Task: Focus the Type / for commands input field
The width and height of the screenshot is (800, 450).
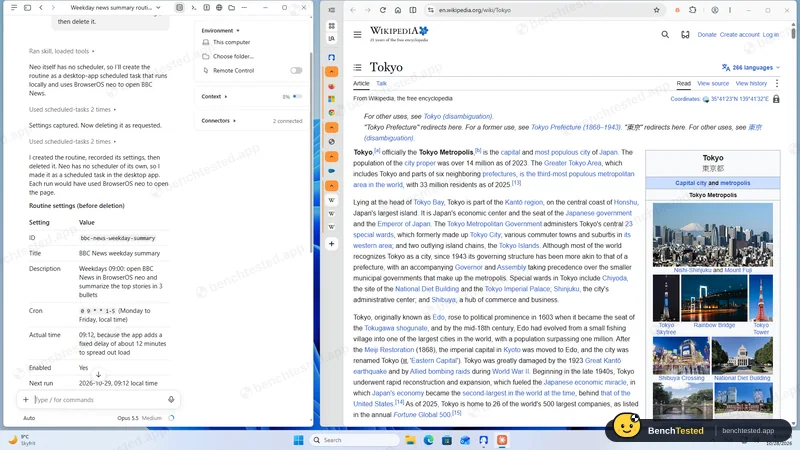Action: [x=99, y=399]
